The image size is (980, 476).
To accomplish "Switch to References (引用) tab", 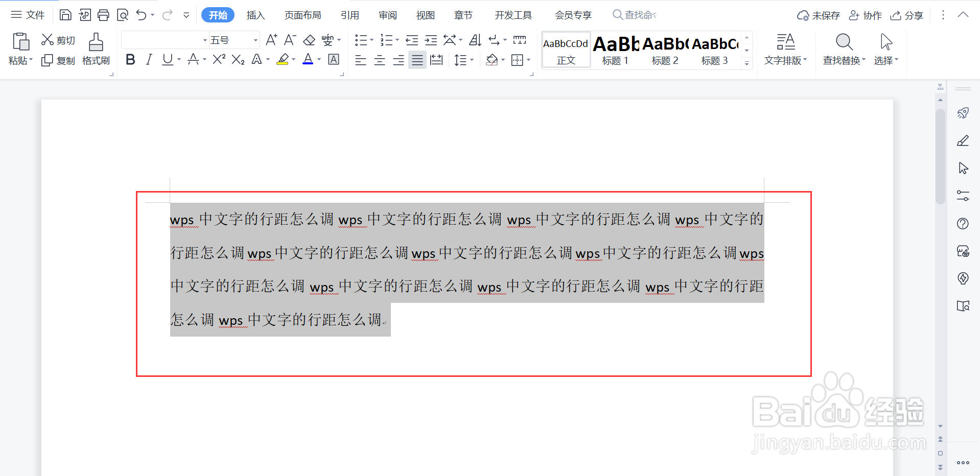I will [x=349, y=15].
